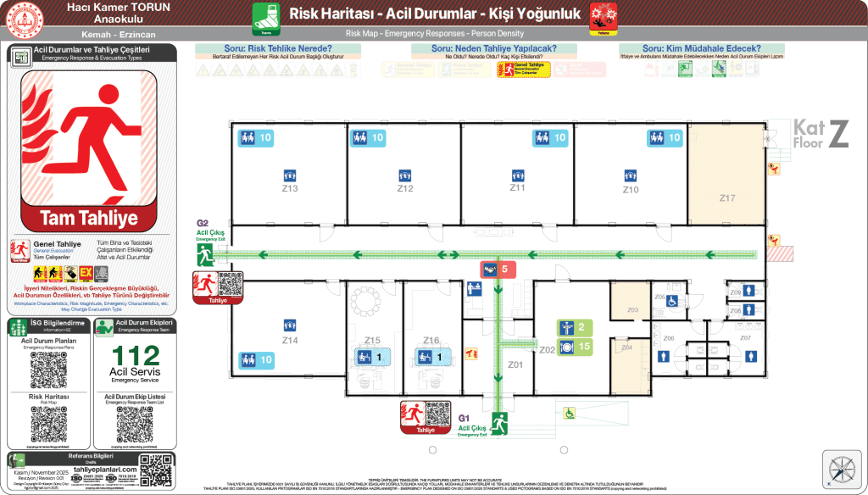Select the red badge showing 5 people

(496, 270)
